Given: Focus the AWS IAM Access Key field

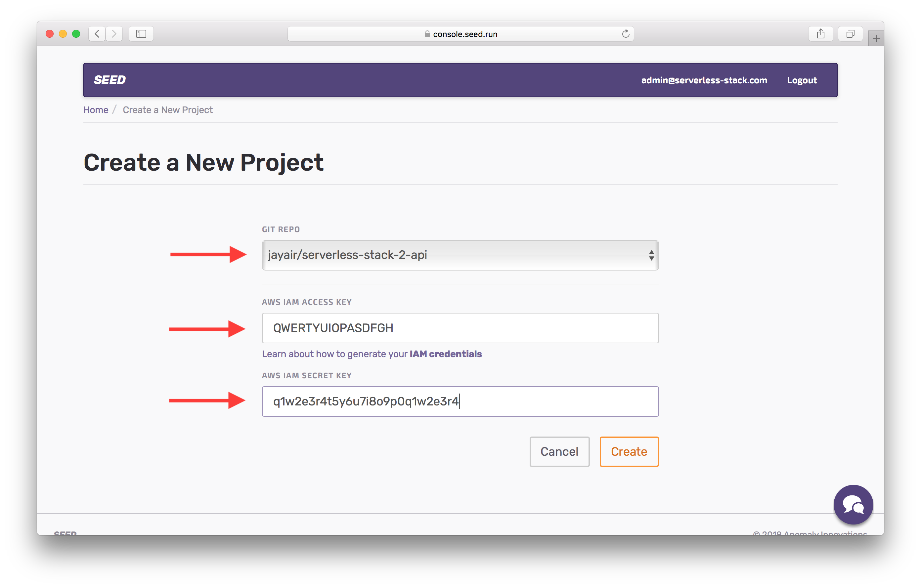Looking at the screenshot, I should click(460, 328).
